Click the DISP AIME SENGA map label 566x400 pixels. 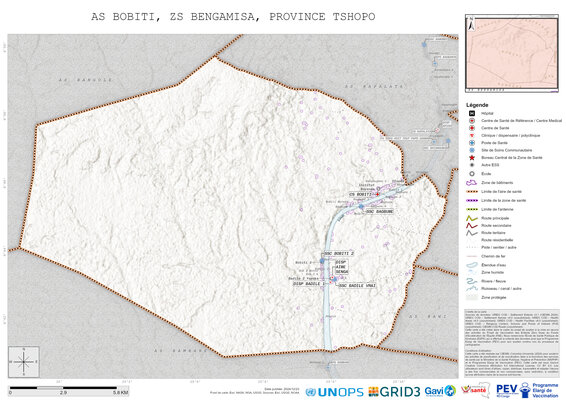[341, 267]
